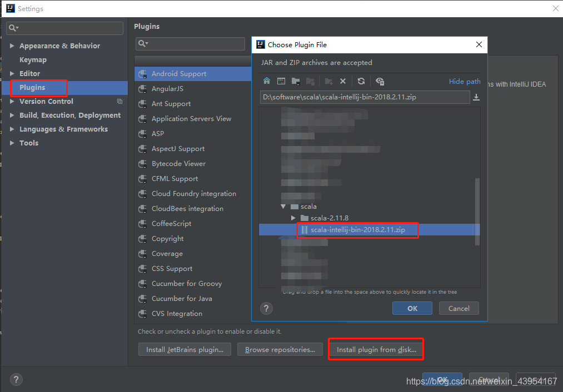Click the path history download arrow icon
563x392 pixels.
point(476,97)
